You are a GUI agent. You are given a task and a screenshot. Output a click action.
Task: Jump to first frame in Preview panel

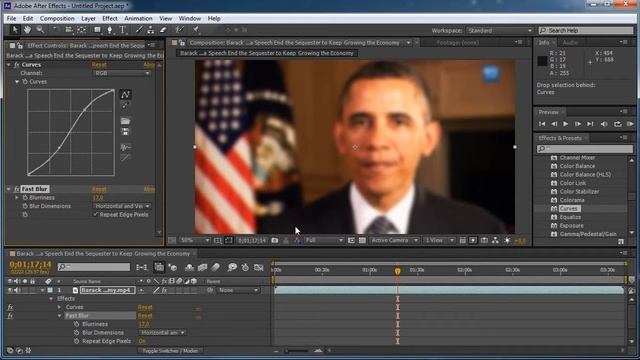click(x=542, y=124)
